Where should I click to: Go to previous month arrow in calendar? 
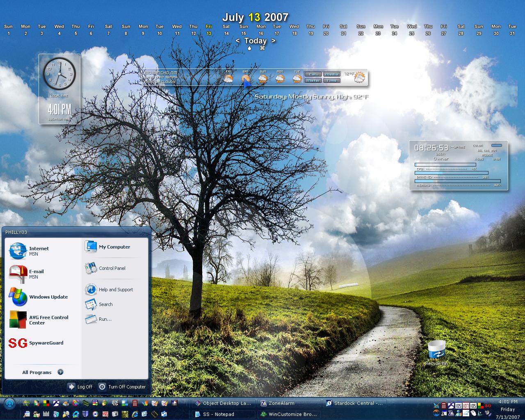[238, 41]
